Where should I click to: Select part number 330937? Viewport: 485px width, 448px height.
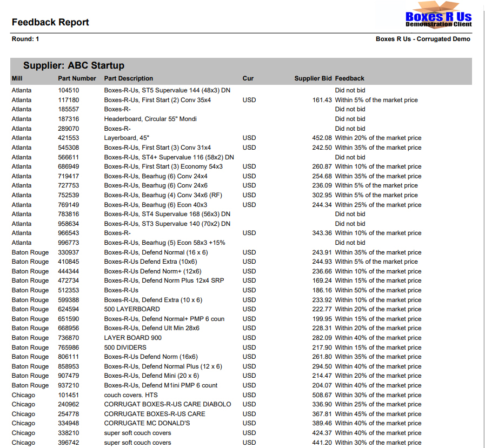(x=69, y=252)
